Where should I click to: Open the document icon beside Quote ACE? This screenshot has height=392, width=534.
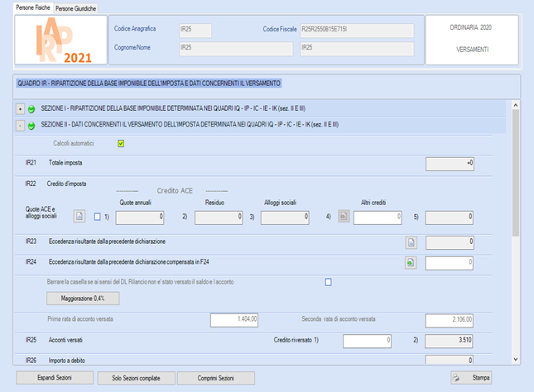pos(79,216)
